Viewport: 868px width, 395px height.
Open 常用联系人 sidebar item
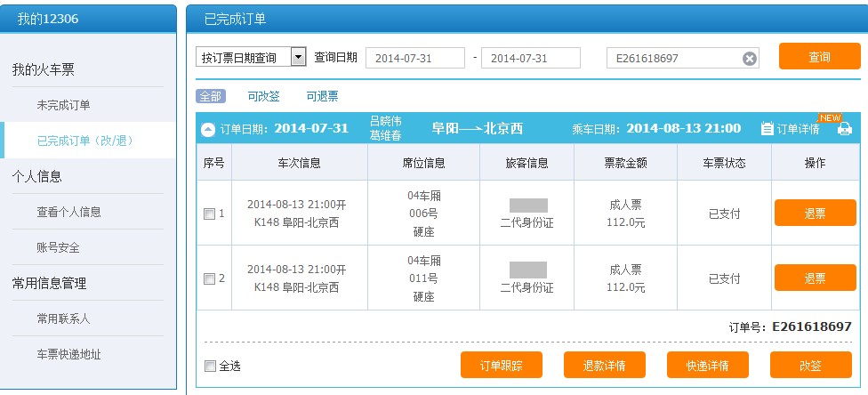pos(63,319)
